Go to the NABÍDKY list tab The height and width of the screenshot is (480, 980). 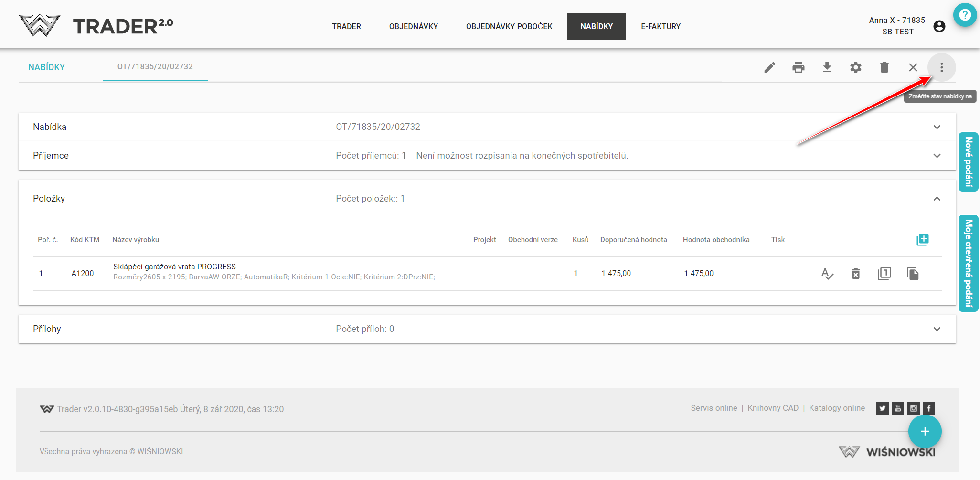click(x=46, y=67)
